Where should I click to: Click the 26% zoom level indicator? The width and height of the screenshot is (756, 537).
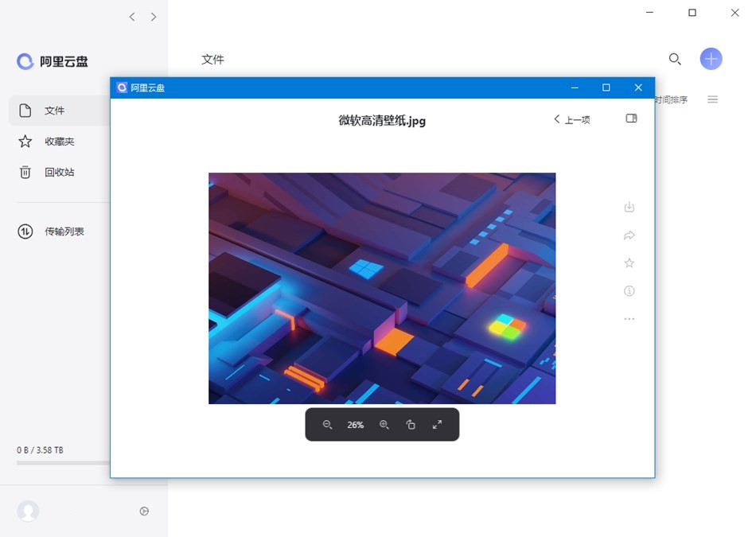(x=356, y=425)
